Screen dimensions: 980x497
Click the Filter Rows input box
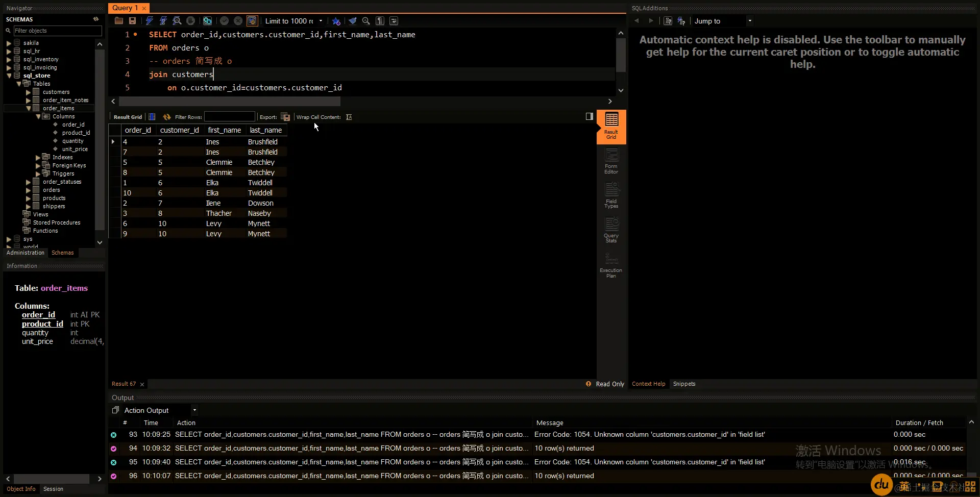pos(229,117)
